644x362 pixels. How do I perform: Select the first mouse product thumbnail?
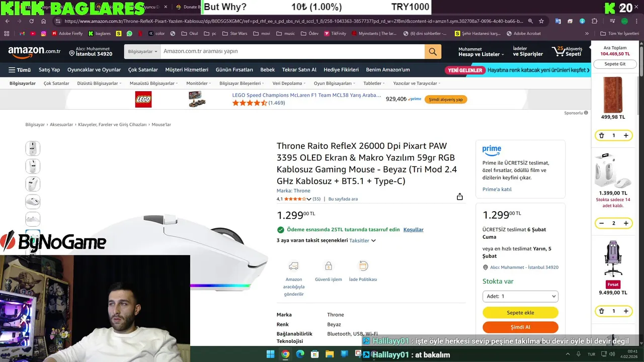(x=33, y=148)
